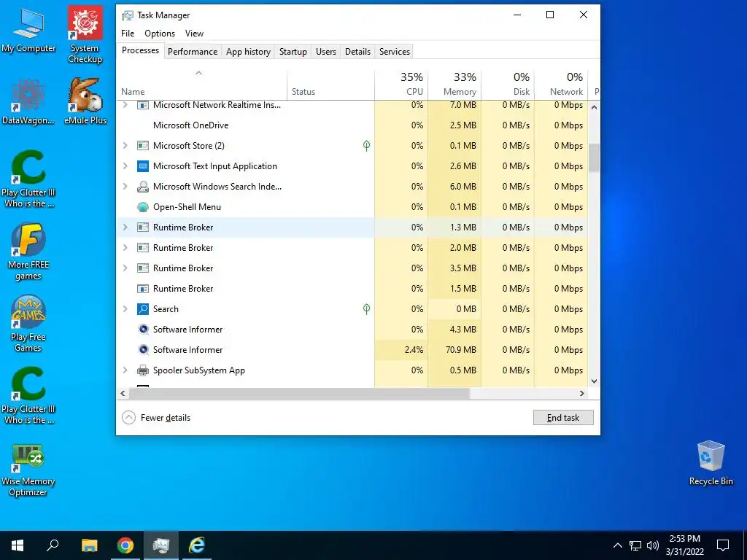Click the vertical scrollbar thumb

594,157
